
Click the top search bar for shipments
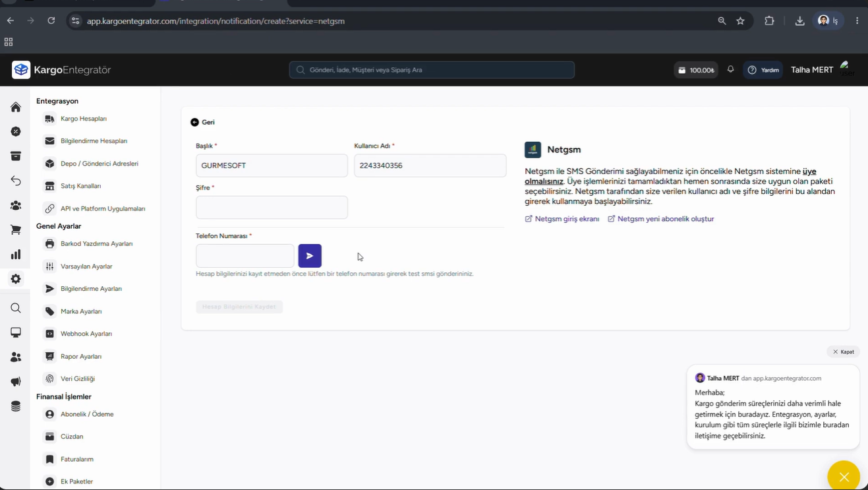(x=432, y=70)
